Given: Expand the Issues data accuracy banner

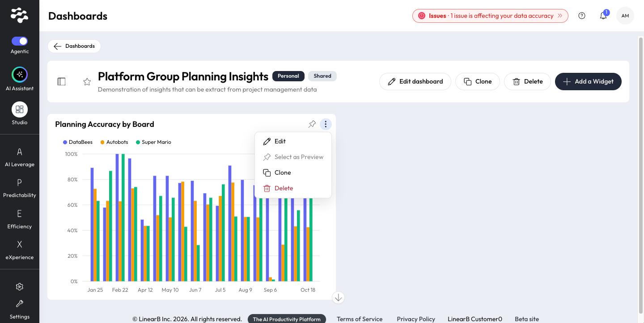Looking at the screenshot, I should point(490,16).
